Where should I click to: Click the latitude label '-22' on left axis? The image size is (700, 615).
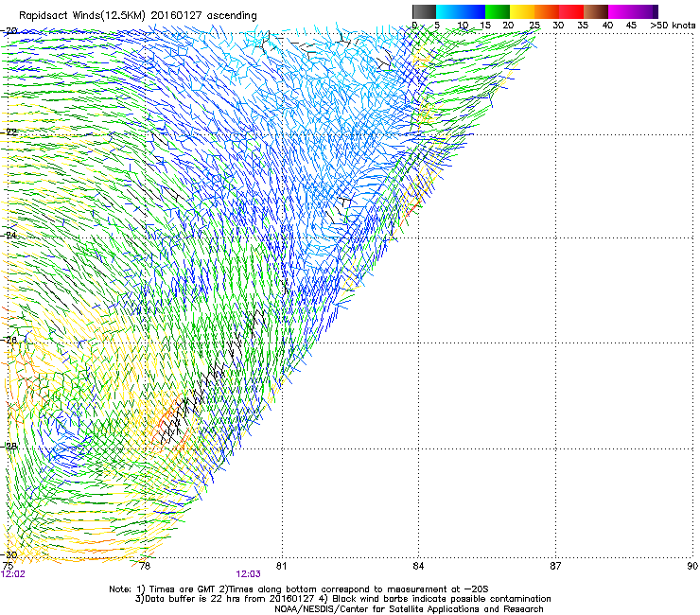(9, 132)
